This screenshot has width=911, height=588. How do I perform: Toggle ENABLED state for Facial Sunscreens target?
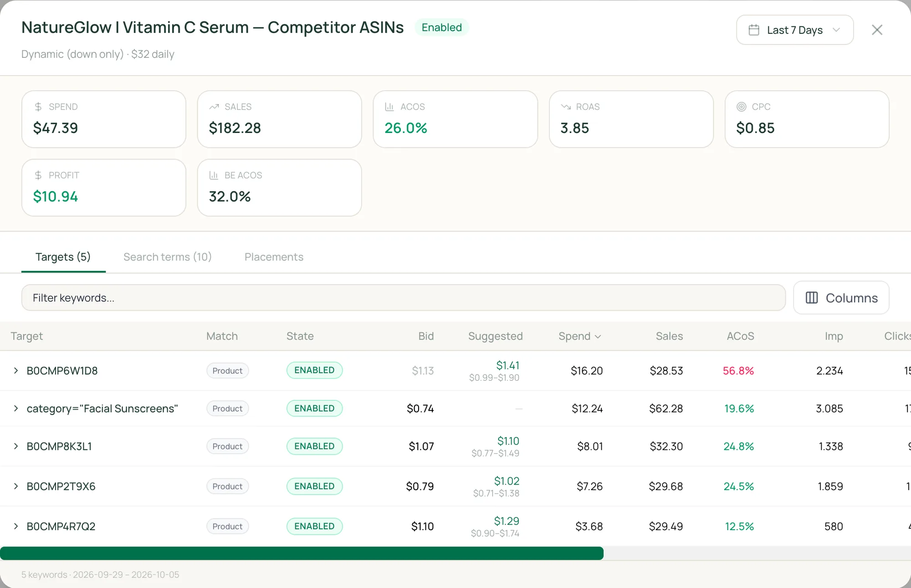click(x=314, y=409)
